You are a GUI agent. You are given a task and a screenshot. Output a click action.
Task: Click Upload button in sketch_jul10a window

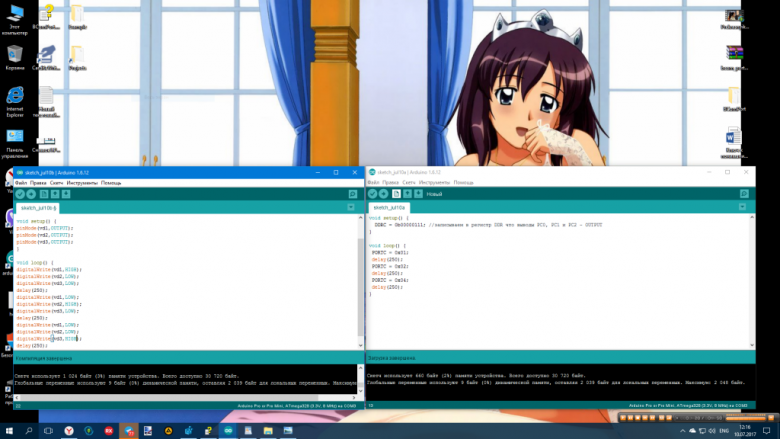click(x=383, y=193)
